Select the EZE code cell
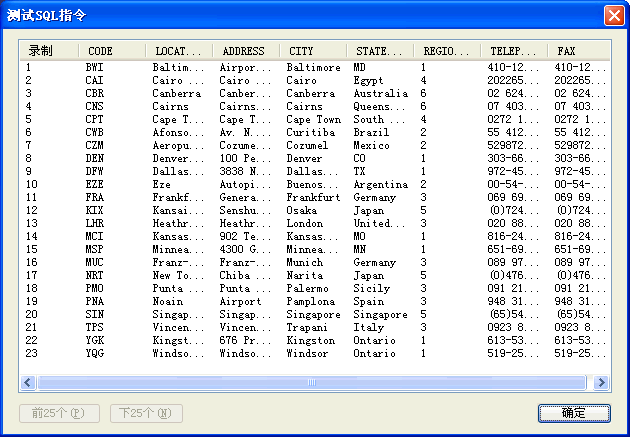The height and width of the screenshot is (437, 630). click(x=94, y=184)
